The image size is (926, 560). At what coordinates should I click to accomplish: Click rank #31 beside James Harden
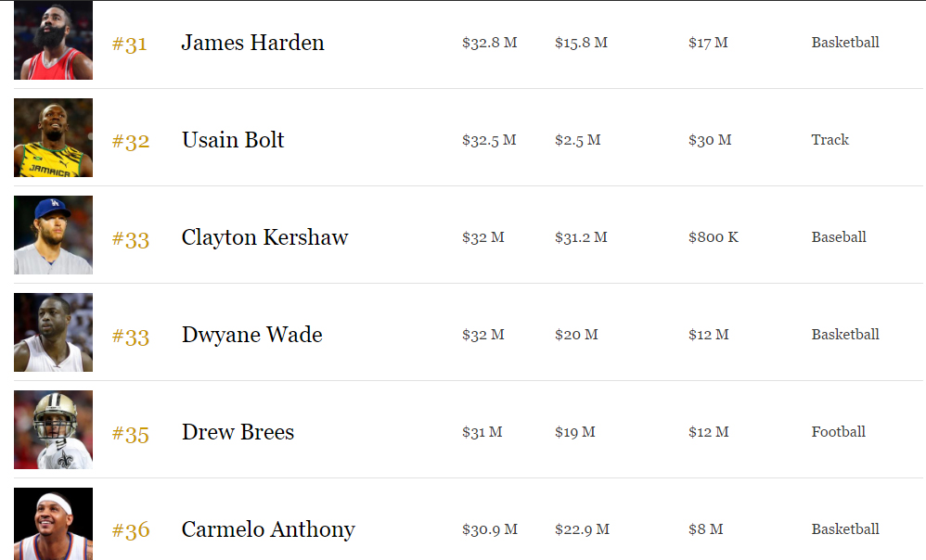pos(130,45)
